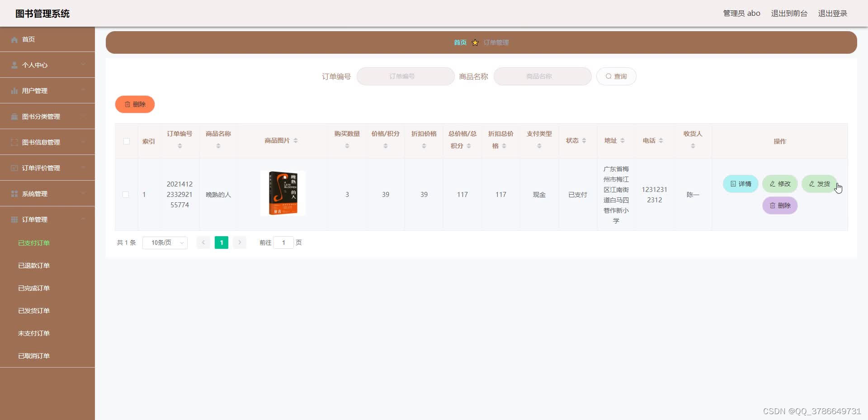Click order number 202141223329215574 cell

(179, 195)
